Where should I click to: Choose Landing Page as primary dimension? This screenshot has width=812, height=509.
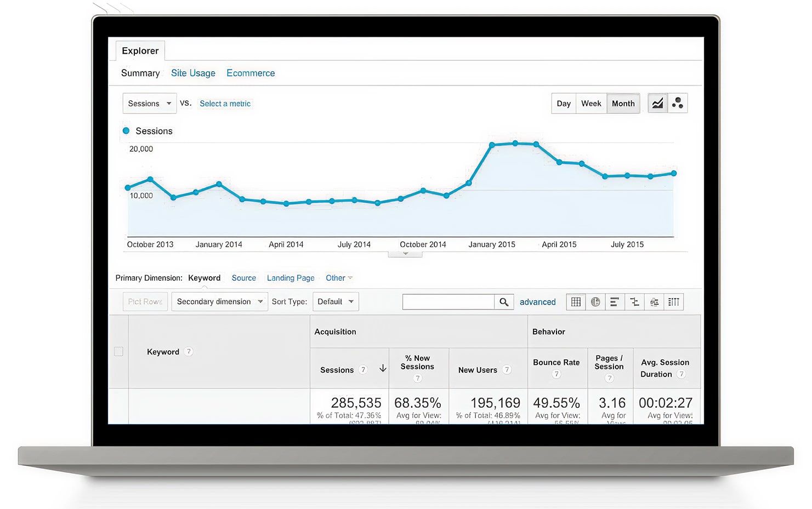point(291,278)
